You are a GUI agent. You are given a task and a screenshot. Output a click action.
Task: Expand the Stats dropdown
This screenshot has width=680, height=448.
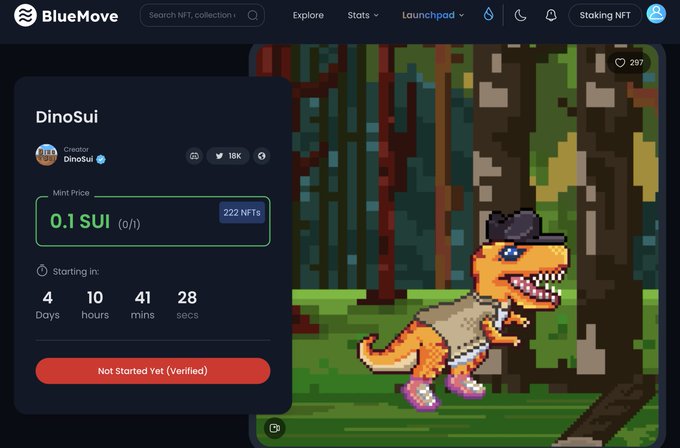click(363, 15)
